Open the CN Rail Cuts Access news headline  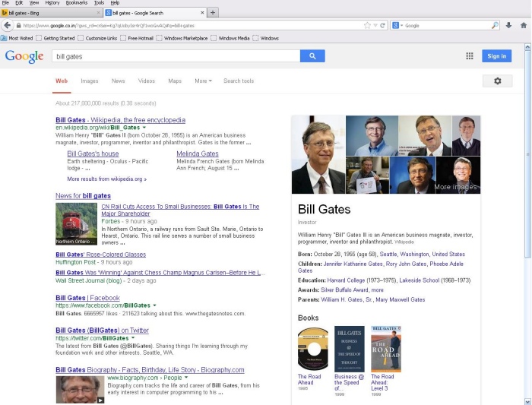180,210
